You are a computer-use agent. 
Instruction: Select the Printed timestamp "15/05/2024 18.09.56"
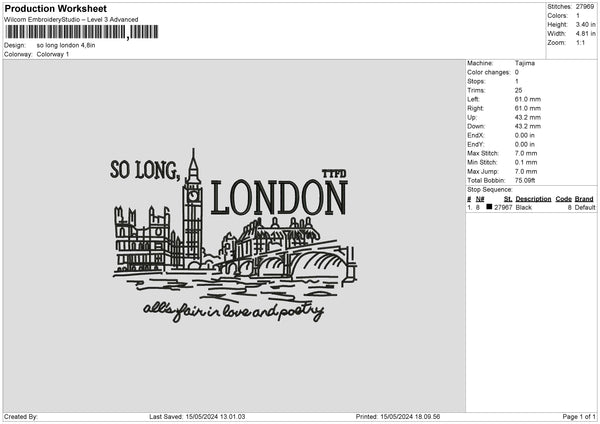410,417
